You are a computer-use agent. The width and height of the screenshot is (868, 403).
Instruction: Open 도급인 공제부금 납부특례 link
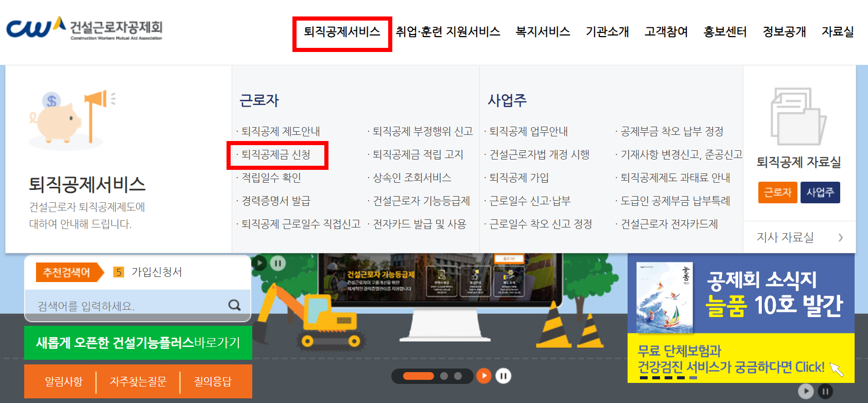point(675,201)
